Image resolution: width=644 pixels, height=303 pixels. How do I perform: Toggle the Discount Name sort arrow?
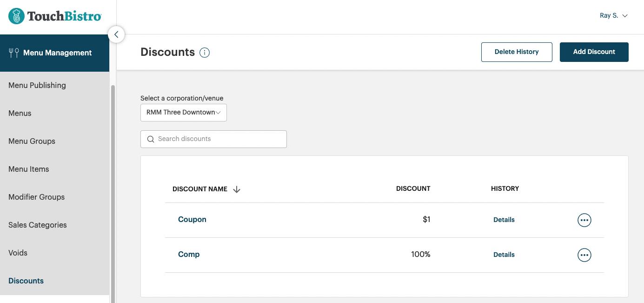coord(237,189)
